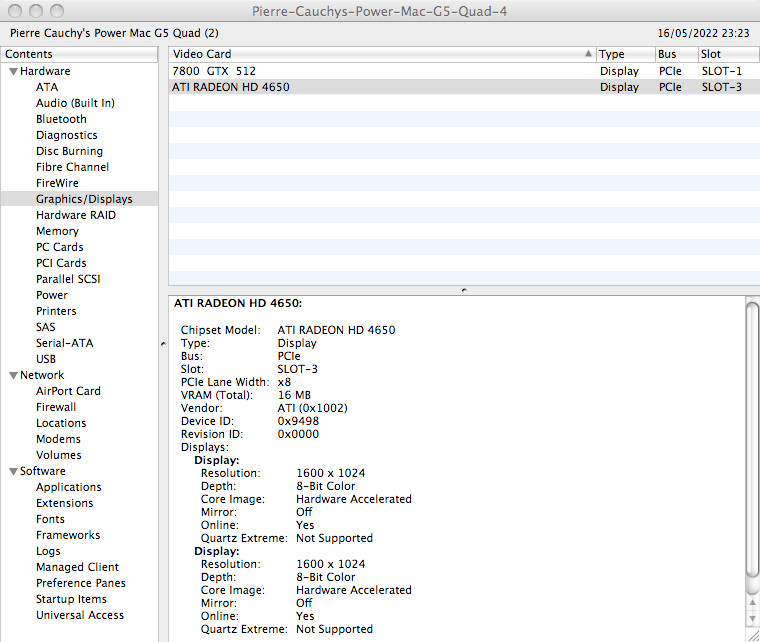Collapse the Network section triangle
The width and height of the screenshot is (760, 642).
tap(14, 376)
